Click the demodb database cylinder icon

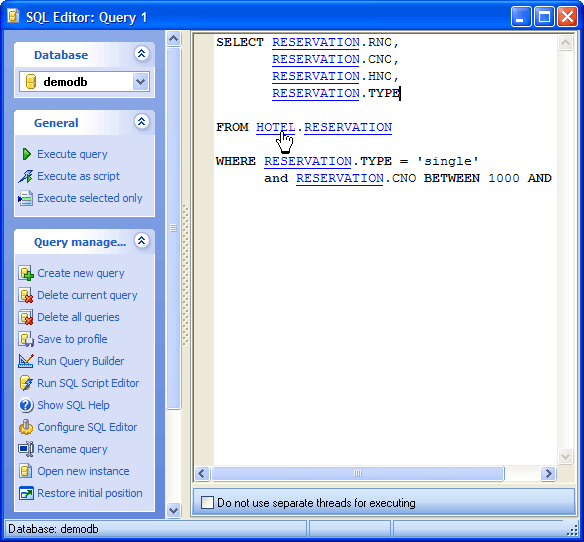click(31, 82)
